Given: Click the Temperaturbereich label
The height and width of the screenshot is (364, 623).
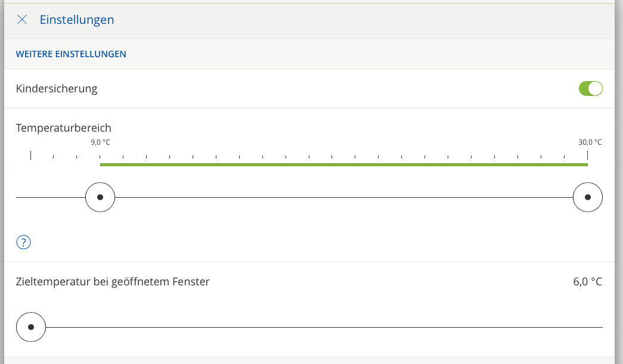Looking at the screenshot, I should [x=64, y=127].
